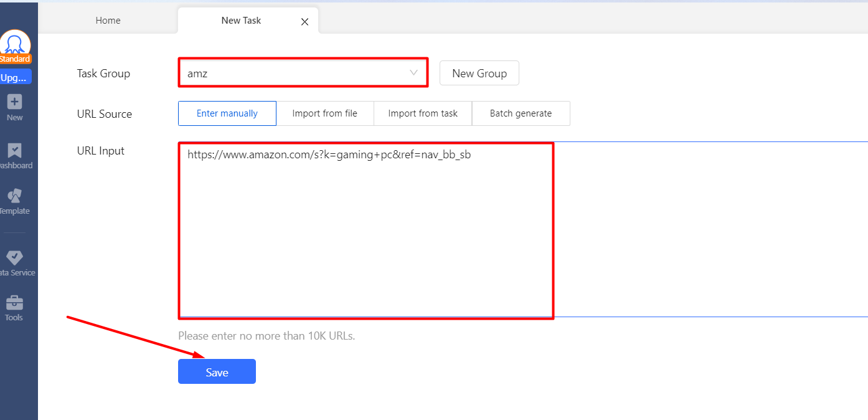Select Import from task option
Screen dimensions: 868x420
[x=422, y=113]
